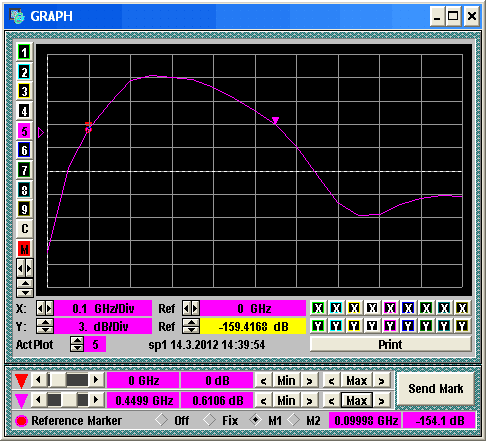Toggle white Y autoscale box
This screenshot has width=486, height=441.
pos(372,326)
